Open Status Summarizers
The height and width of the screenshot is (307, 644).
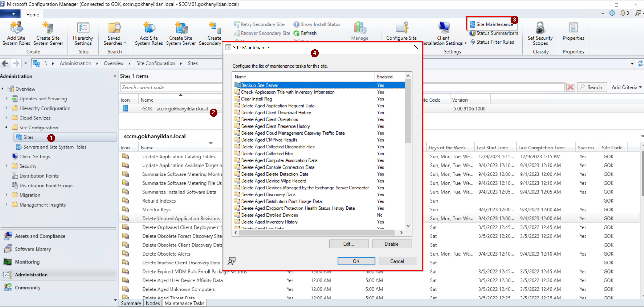[x=494, y=33]
